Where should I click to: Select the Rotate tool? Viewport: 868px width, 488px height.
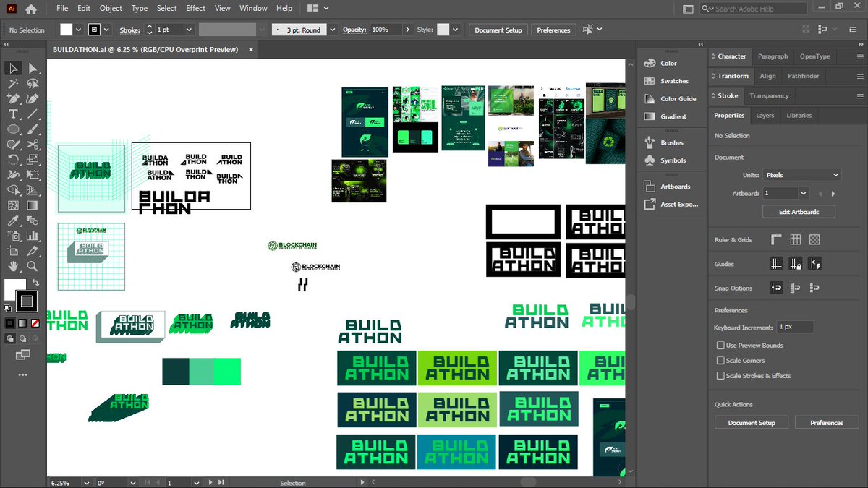[x=13, y=160]
